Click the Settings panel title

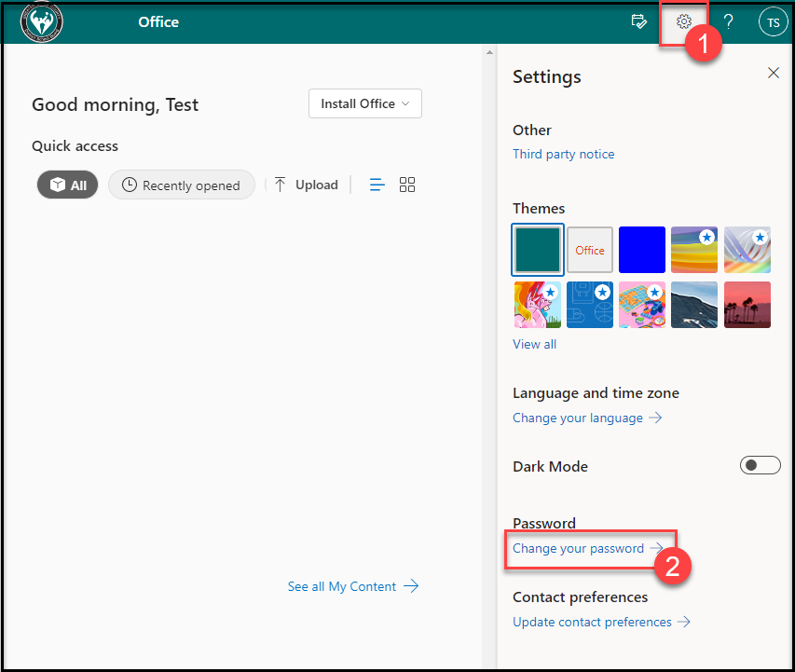pos(546,76)
